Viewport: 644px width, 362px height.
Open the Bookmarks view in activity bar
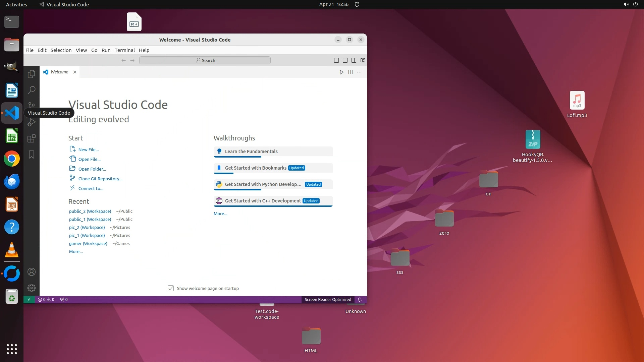(x=32, y=155)
